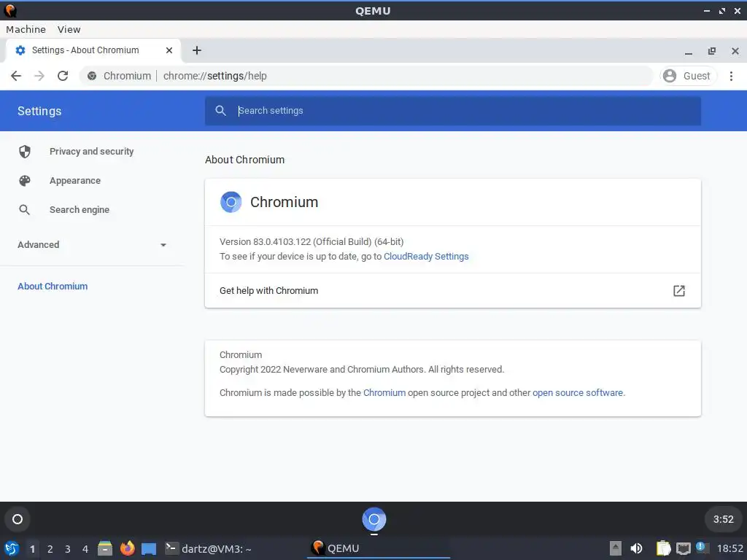Click the QEMU window logo in title bar
The image size is (747, 560).
pos(10,10)
